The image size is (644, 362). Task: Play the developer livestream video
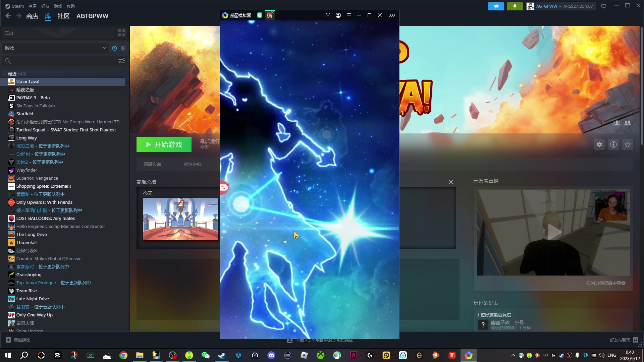coord(553,232)
